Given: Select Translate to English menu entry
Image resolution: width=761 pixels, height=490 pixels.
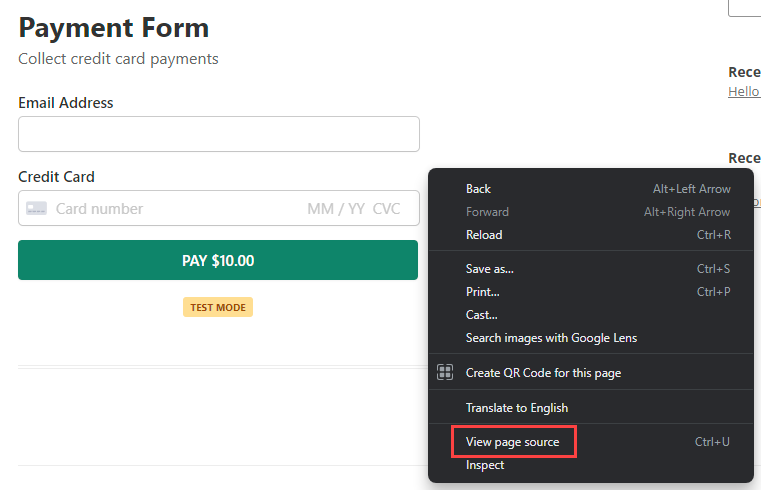Looking at the screenshot, I should [x=516, y=408].
